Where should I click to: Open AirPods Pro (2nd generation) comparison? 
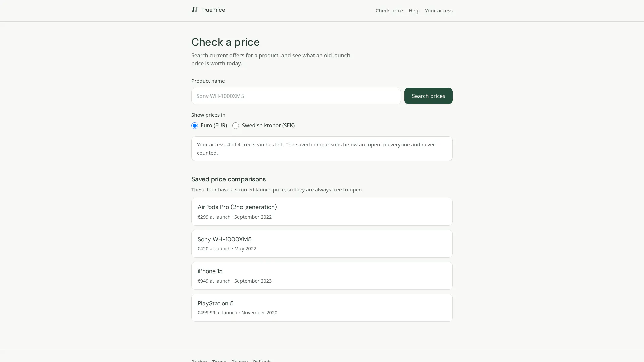(322, 212)
